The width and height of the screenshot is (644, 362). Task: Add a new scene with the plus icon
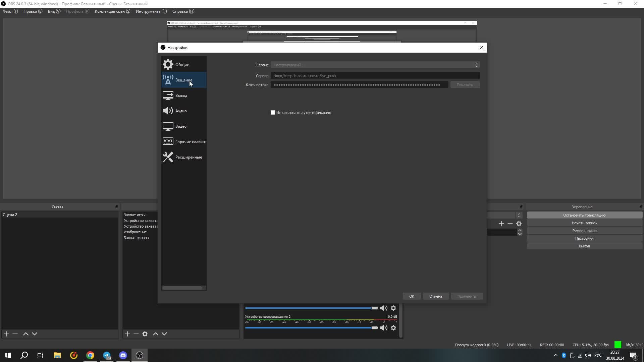pos(6,334)
